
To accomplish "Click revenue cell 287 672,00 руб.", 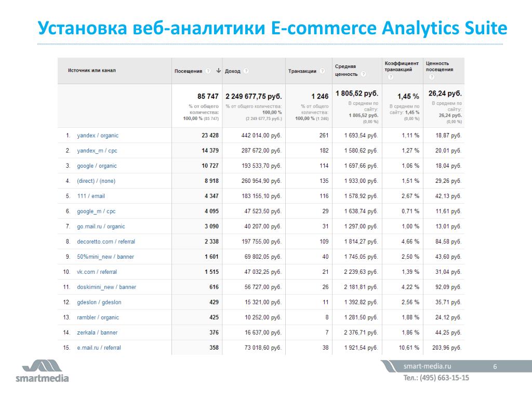I will (x=261, y=151).
